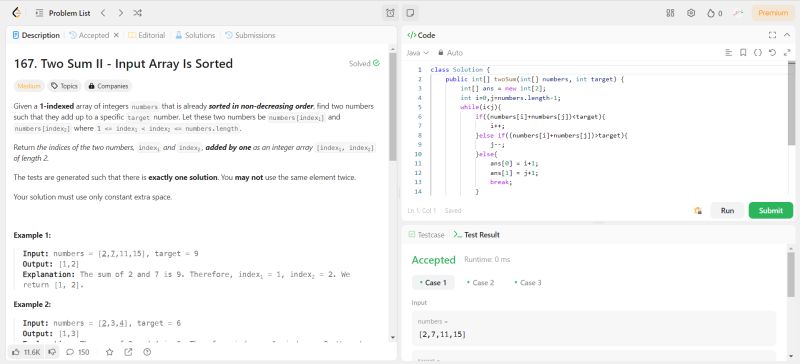Image resolution: width=800 pixels, height=364 pixels.
Task: Format code with align lines icon
Action: [x=729, y=53]
